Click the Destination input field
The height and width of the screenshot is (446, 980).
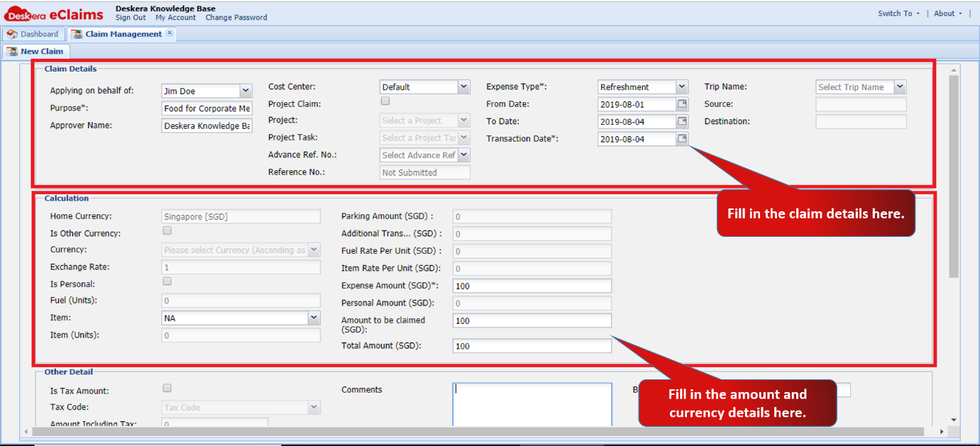pyautogui.click(x=861, y=121)
